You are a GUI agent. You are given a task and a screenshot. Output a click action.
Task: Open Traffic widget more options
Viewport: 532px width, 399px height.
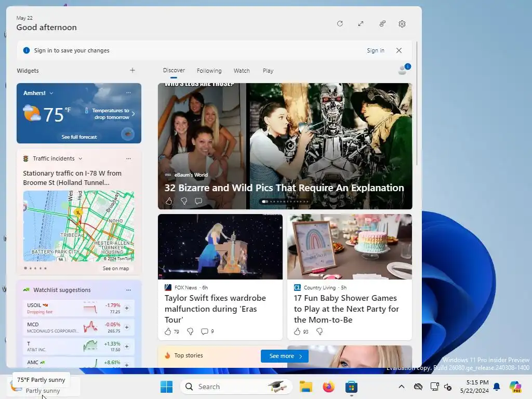128,158
